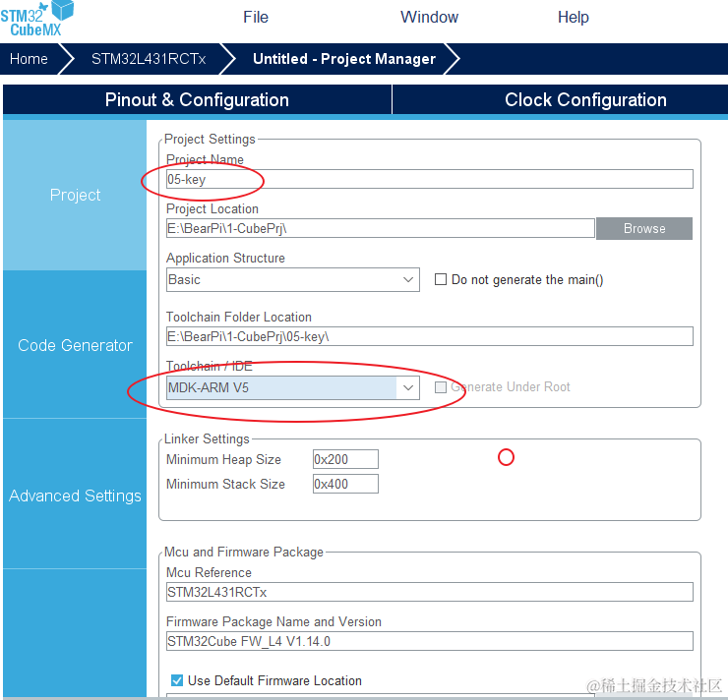Open the Application Structure dropdown

pyautogui.click(x=293, y=280)
